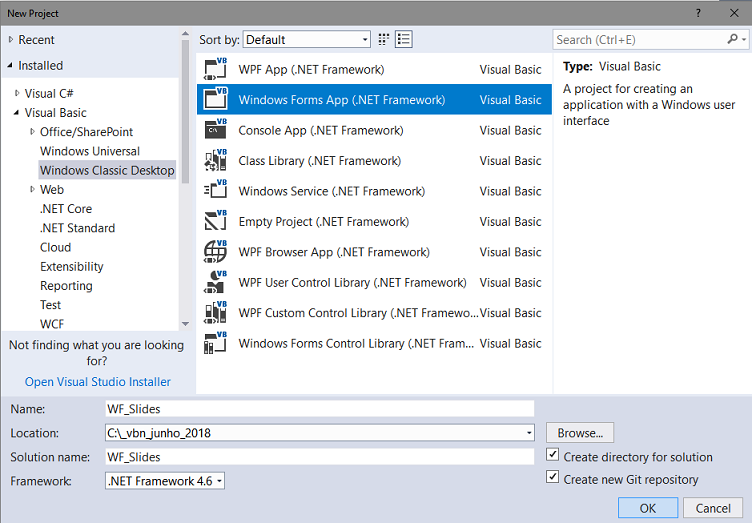Open Visual Studio Installer link
The height and width of the screenshot is (523, 752).
pyautogui.click(x=98, y=382)
